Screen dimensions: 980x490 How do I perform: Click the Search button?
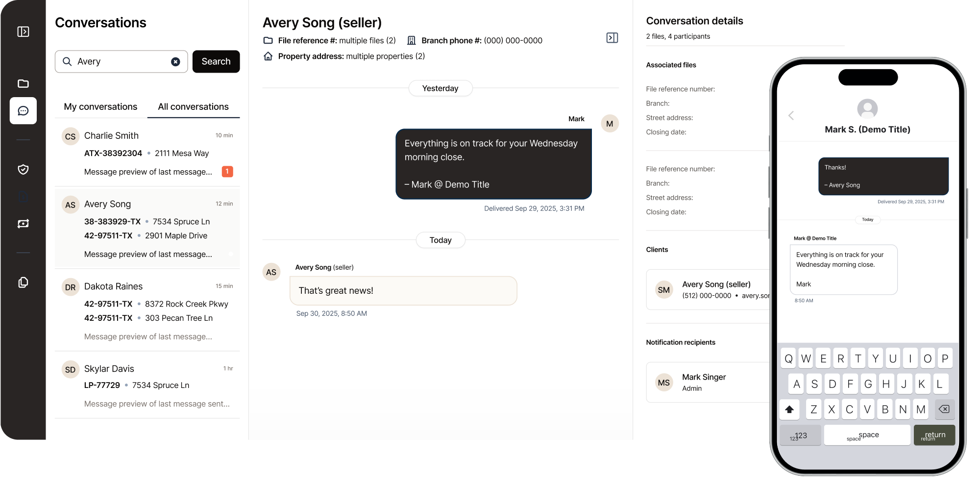pos(216,62)
